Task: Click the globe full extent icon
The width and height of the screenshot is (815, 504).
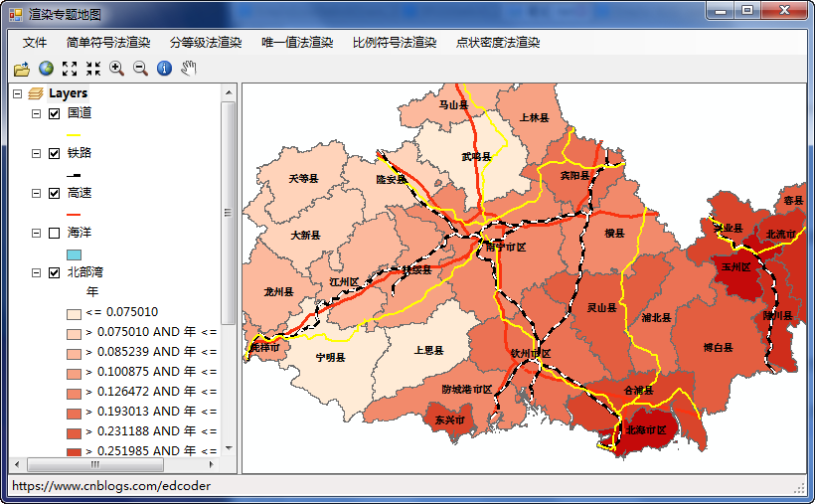Action: (46, 69)
